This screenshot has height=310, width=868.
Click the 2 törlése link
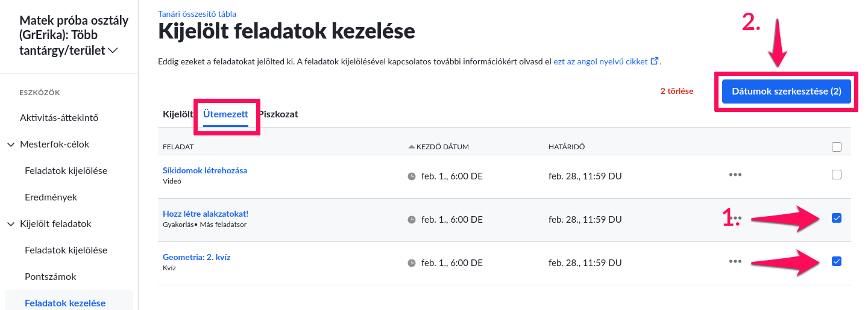pos(677,91)
